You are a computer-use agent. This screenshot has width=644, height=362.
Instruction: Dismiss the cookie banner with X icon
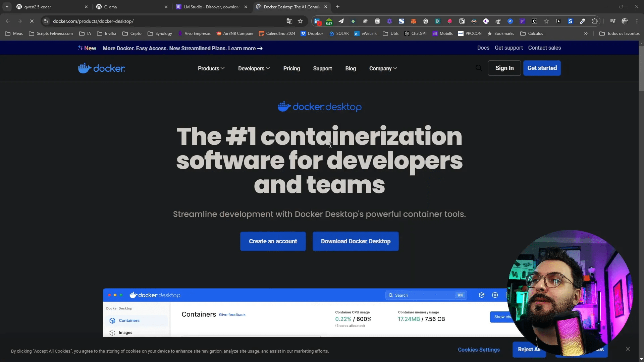tap(628, 349)
